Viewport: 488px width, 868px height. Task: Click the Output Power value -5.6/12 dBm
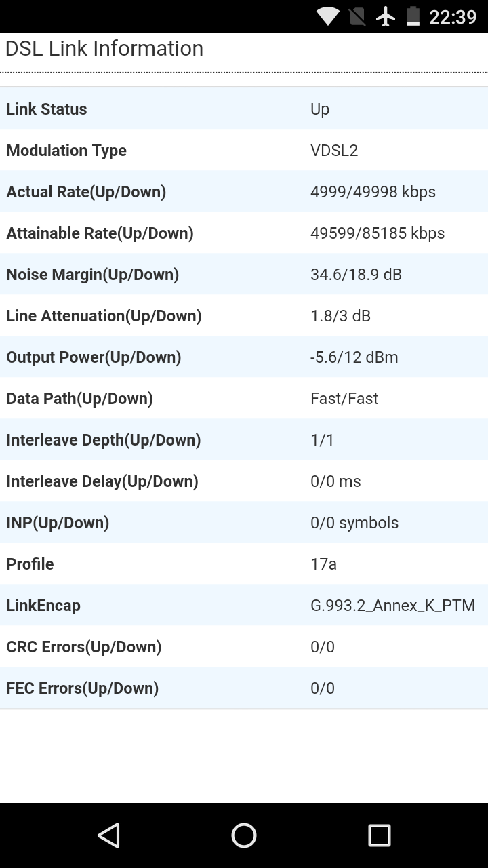point(354,357)
